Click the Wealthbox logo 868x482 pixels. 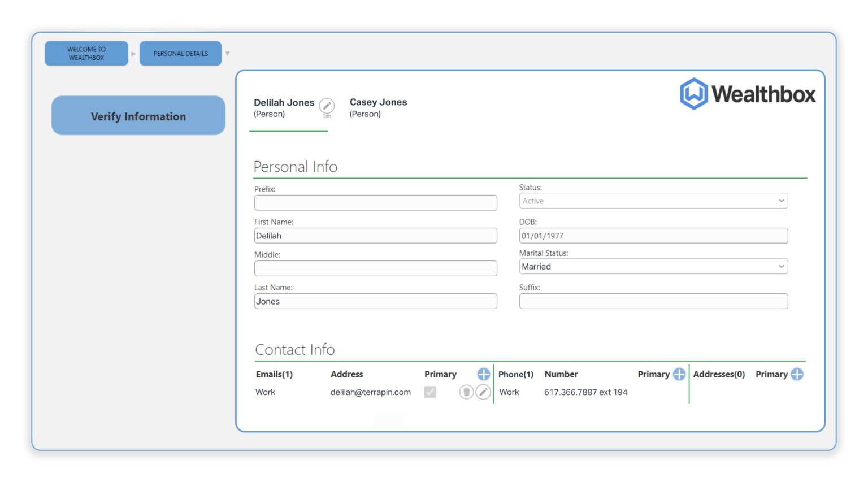[x=747, y=93]
